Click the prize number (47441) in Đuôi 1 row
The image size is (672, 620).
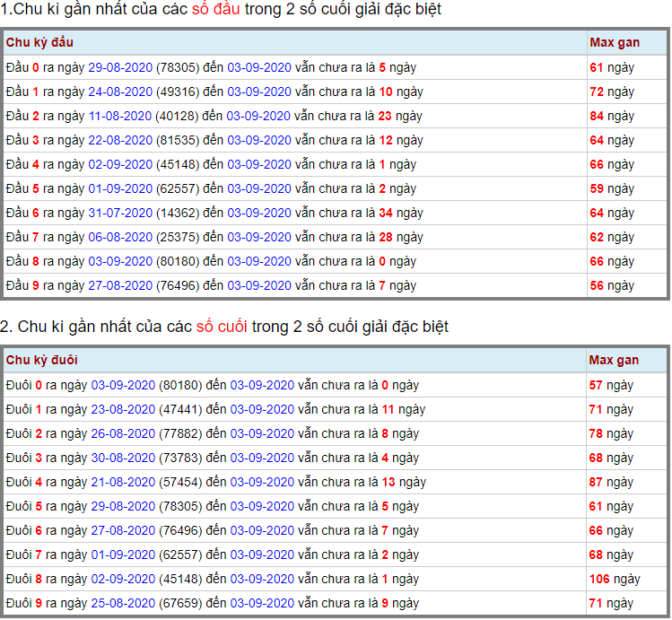coord(180,409)
